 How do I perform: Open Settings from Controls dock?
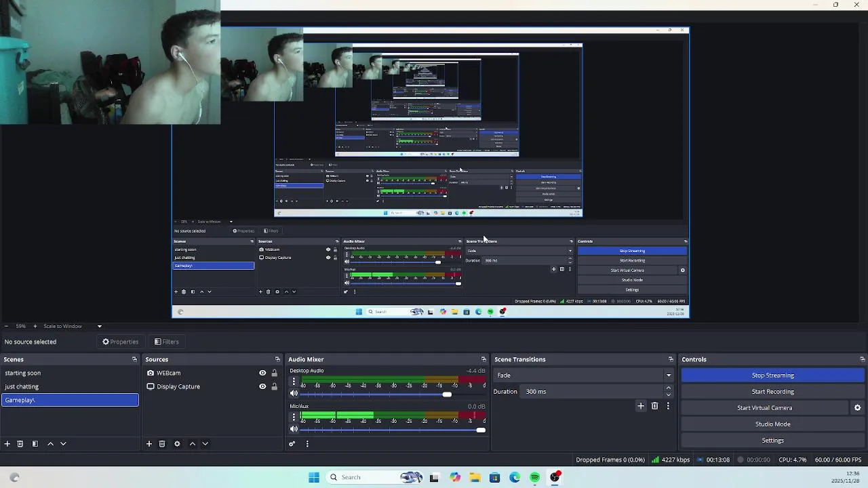pos(772,441)
